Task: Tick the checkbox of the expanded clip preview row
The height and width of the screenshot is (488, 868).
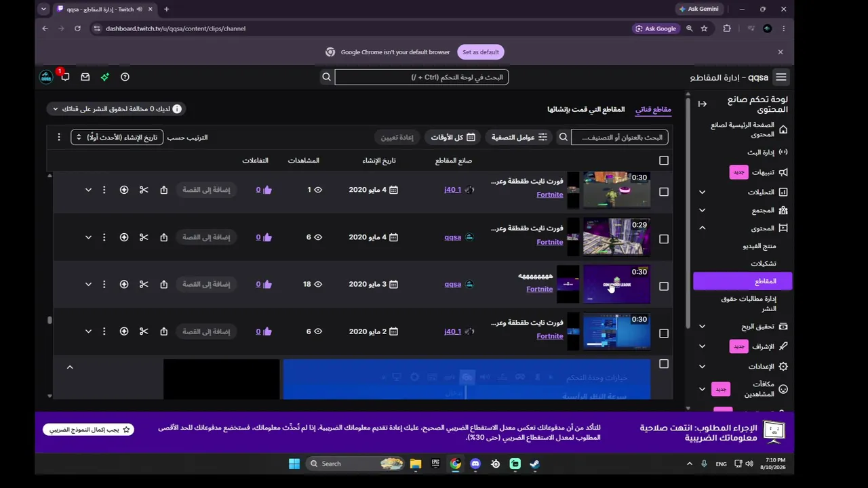Action: pyautogui.click(x=664, y=364)
